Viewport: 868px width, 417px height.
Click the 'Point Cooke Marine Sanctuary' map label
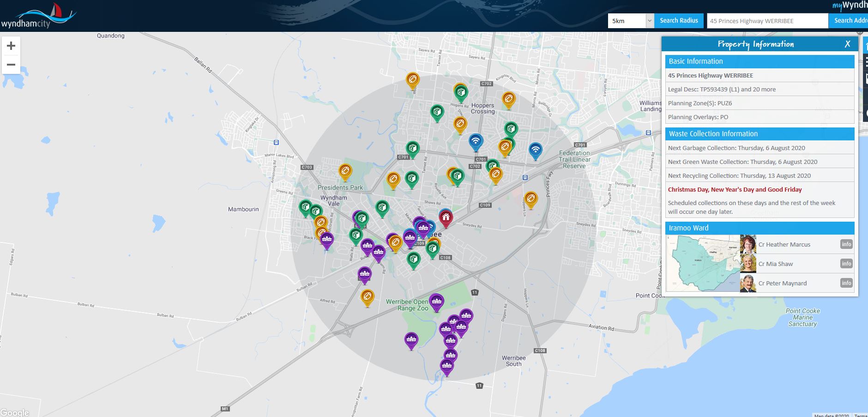(803, 317)
